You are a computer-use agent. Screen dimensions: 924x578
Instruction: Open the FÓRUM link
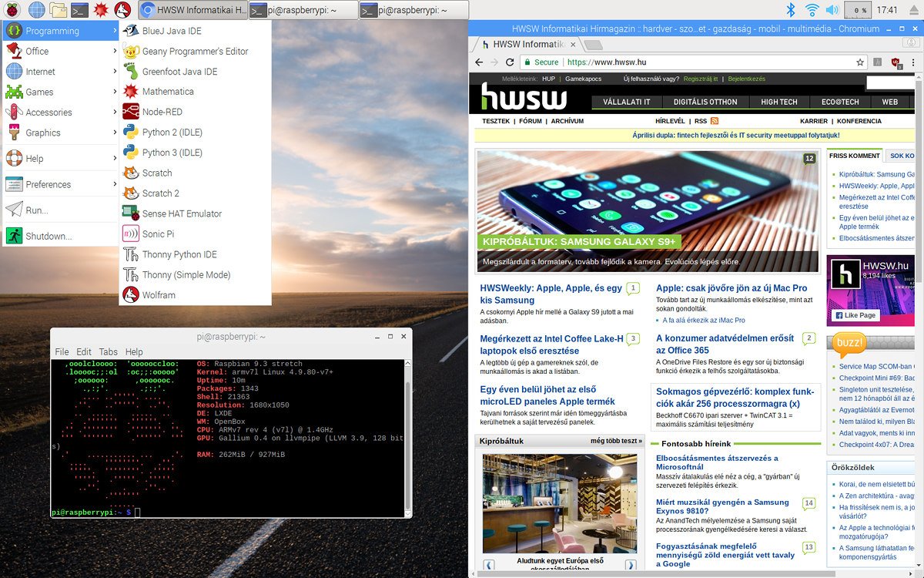pos(531,121)
